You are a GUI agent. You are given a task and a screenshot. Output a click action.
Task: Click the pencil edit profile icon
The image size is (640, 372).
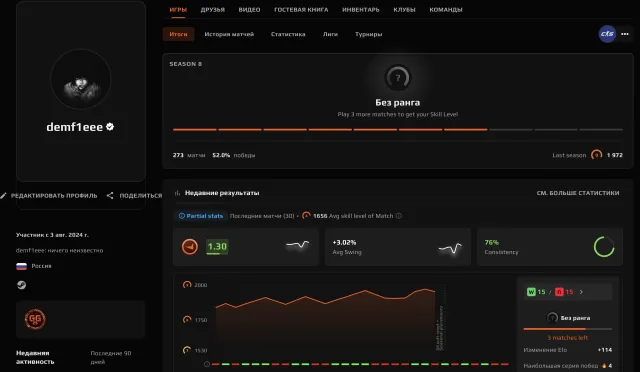pos(3,196)
